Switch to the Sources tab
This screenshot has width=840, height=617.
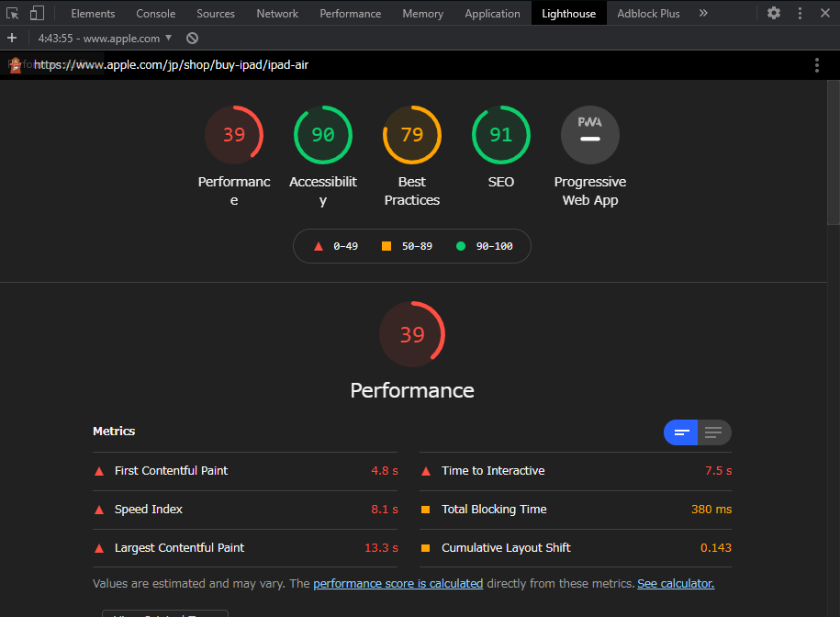(x=216, y=14)
